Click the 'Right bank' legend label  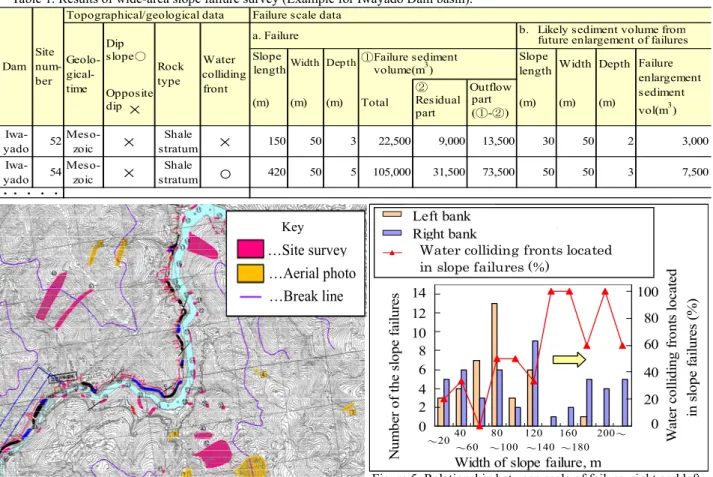coord(444,234)
